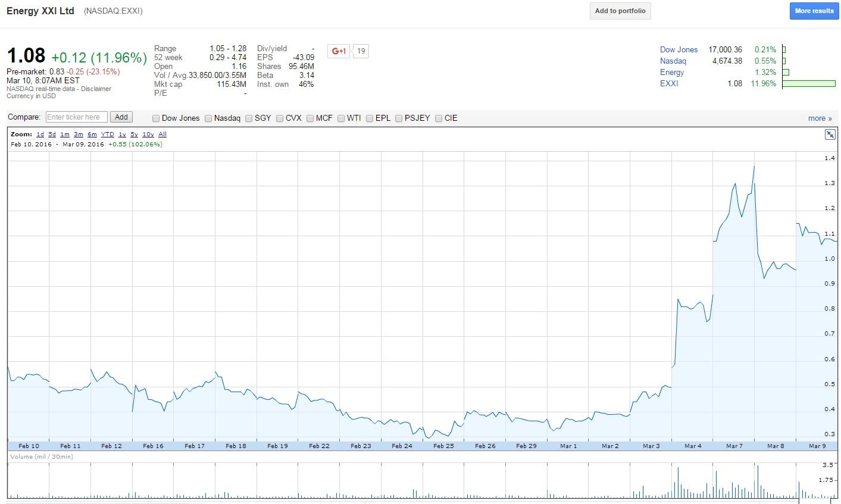Open the EXXI link in market summary
Viewport: 841px width, 504px height.
[x=669, y=83]
